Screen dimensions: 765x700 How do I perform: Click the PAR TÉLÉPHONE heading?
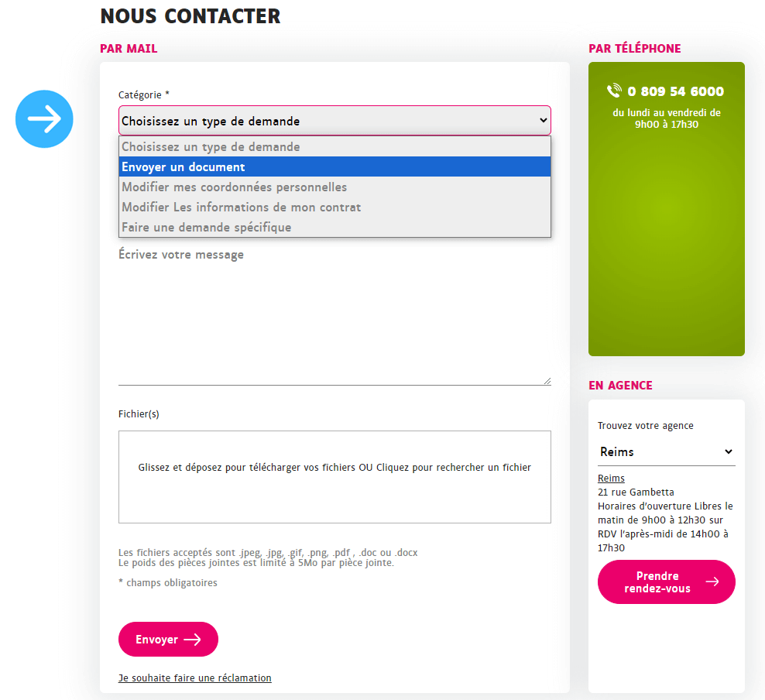point(635,48)
